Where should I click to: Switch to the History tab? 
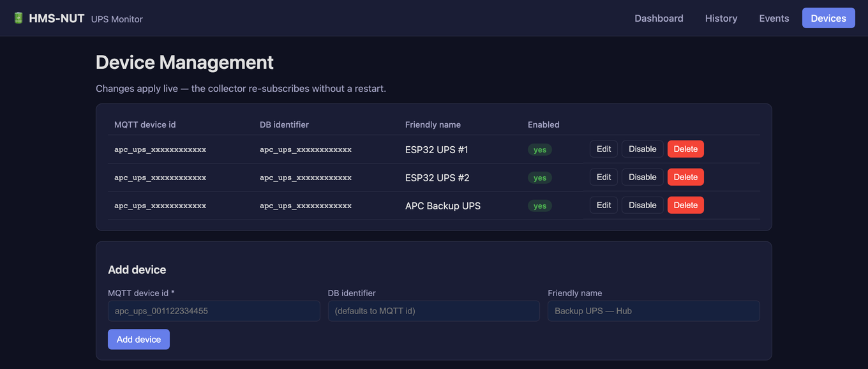click(721, 18)
